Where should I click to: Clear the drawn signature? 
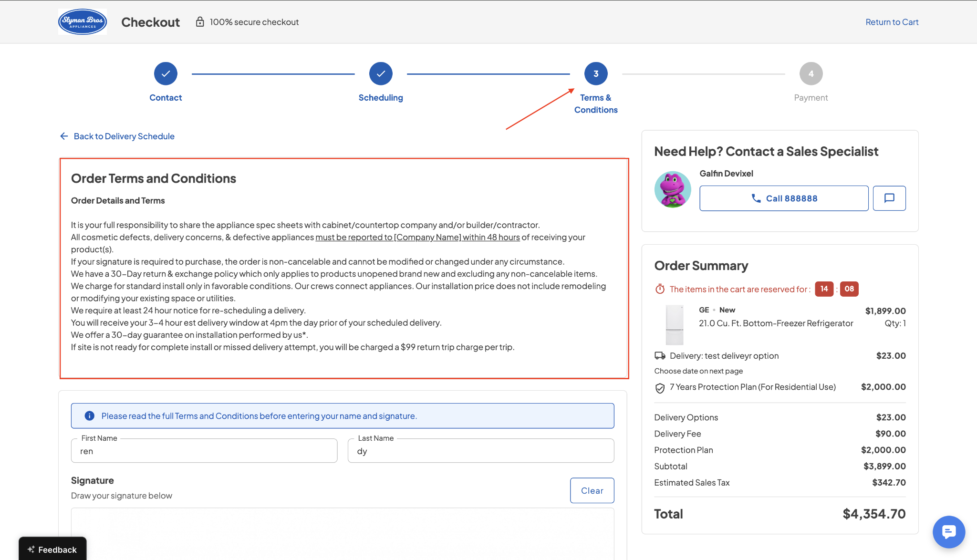[592, 490]
